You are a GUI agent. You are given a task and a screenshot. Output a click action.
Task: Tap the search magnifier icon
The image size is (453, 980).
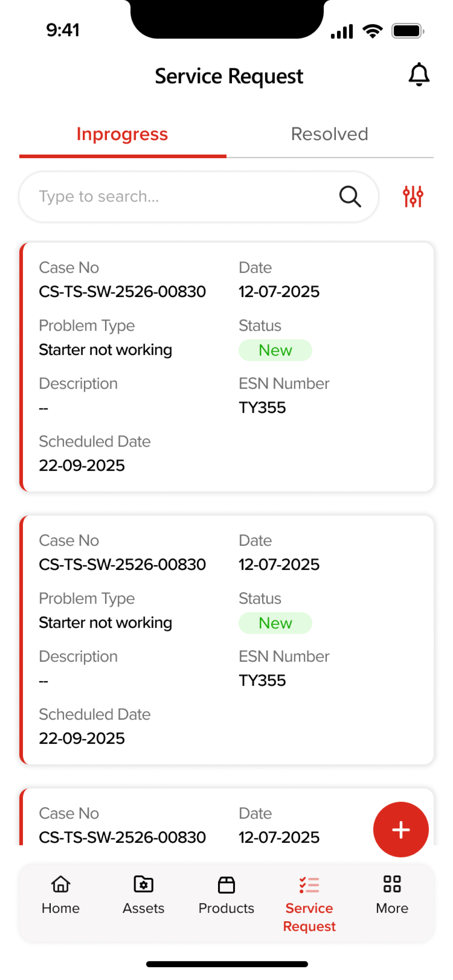(x=350, y=196)
